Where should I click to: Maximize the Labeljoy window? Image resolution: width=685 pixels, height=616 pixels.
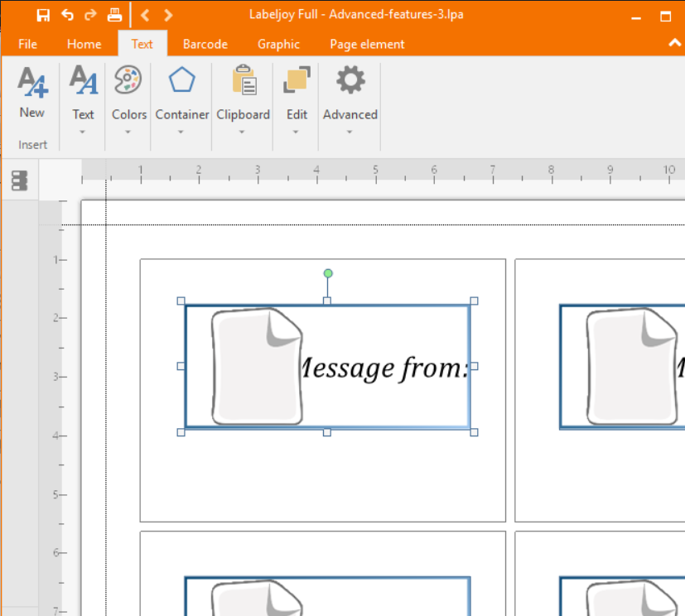point(665,17)
